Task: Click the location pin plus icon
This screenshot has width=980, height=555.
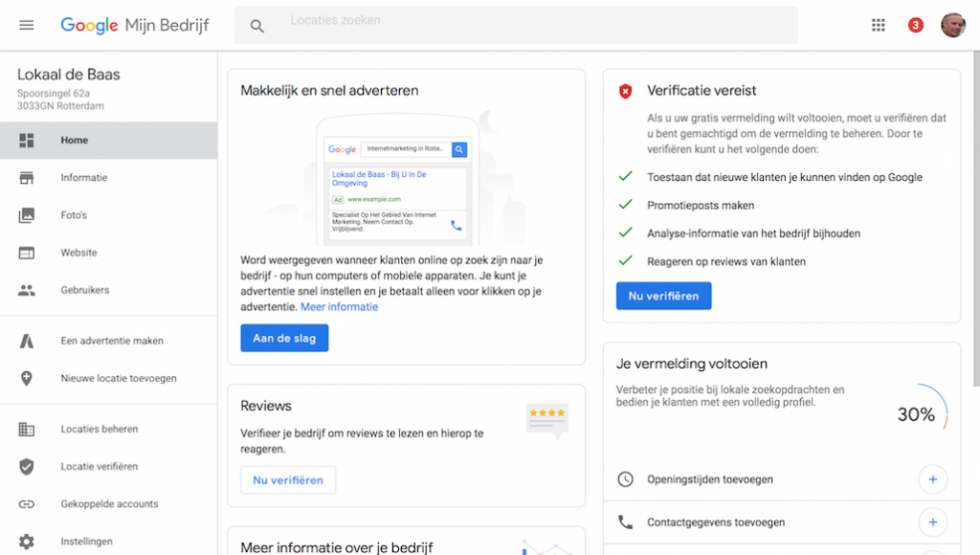Action: pos(26,378)
